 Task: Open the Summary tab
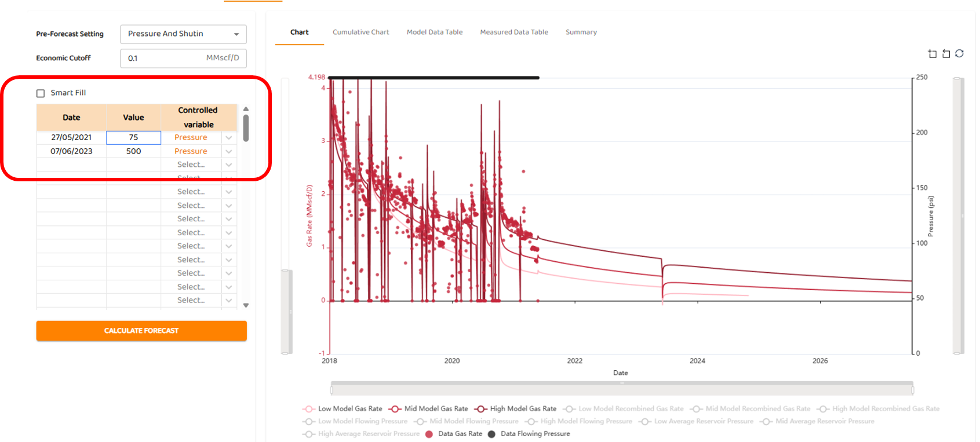(581, 32)
